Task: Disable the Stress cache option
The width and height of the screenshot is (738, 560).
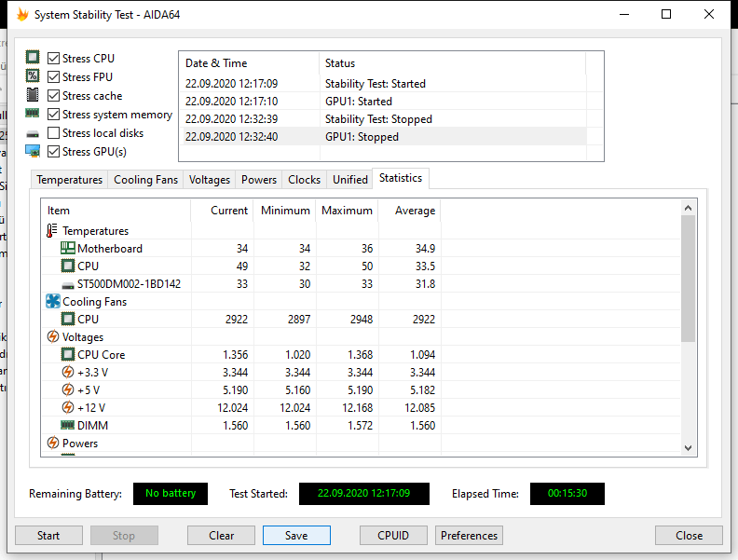Action: (54, 96)
